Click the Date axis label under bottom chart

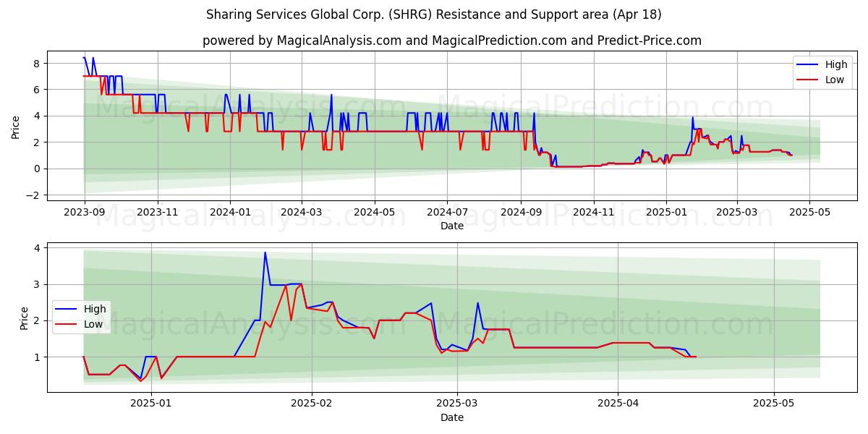pos(452,417)
